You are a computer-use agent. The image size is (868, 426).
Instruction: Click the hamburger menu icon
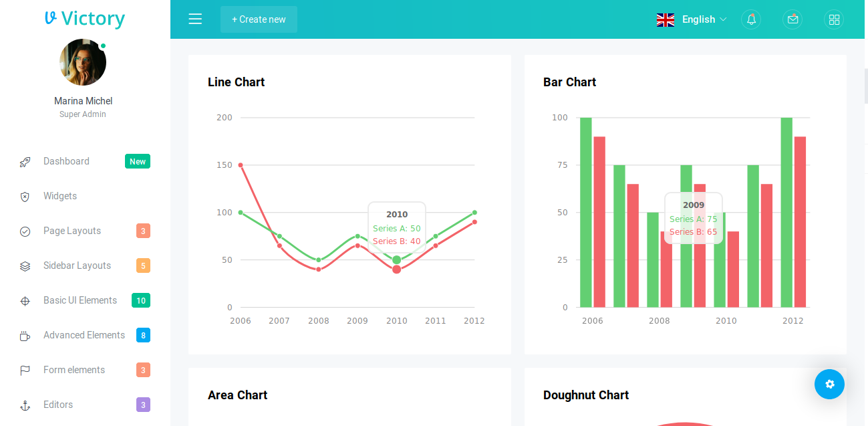(x=195, y=19)
